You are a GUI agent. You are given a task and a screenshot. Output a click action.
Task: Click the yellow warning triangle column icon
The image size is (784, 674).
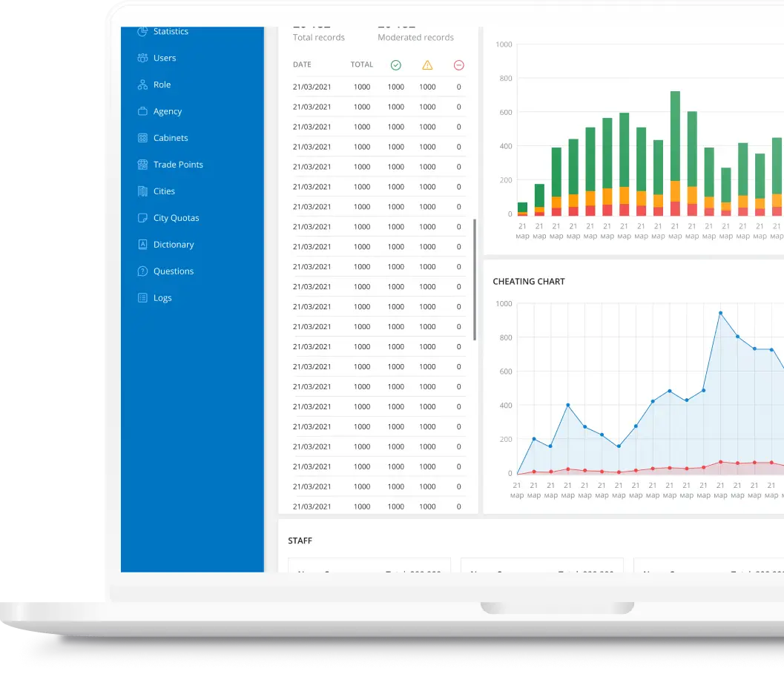[427, 65]
